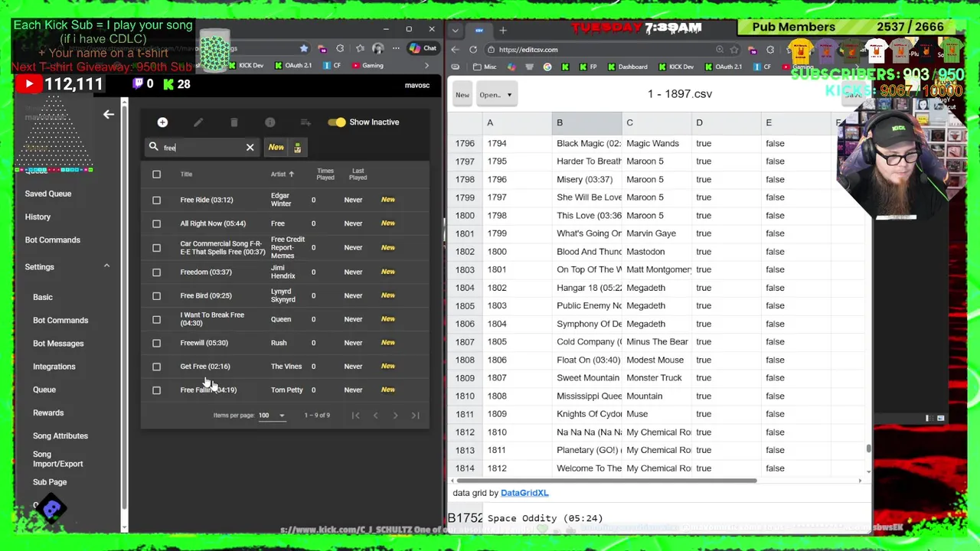This screenshot has width=980, height=551.
Task: Show more bookmarks in left browser
Action: tap(427, 66)
